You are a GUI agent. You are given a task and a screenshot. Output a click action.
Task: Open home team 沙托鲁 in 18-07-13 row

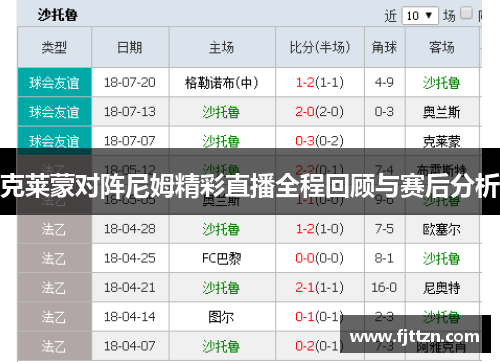point(221,112)
